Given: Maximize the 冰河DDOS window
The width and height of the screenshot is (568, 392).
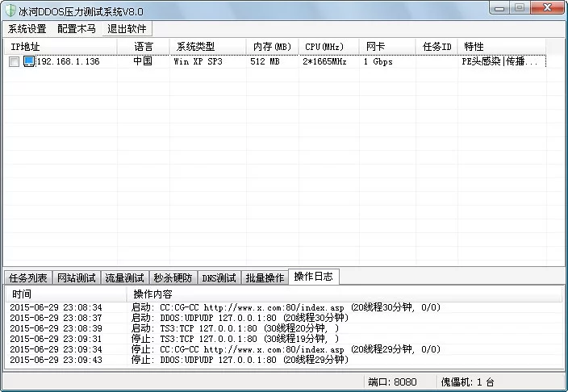Looking at the screenshot, I should [520, 8].
